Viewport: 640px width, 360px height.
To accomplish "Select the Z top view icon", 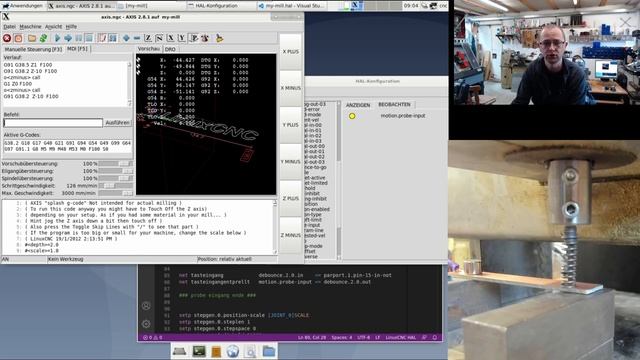I will [x=148, y=38].
